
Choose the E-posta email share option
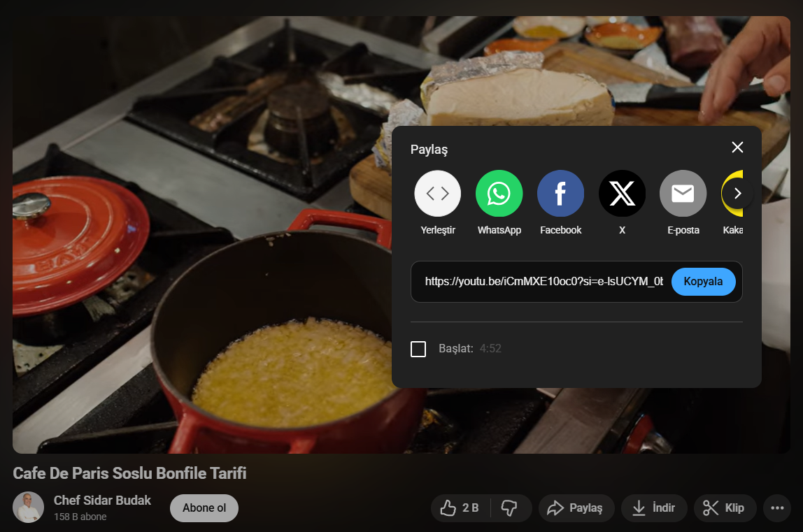click(683, 194)
